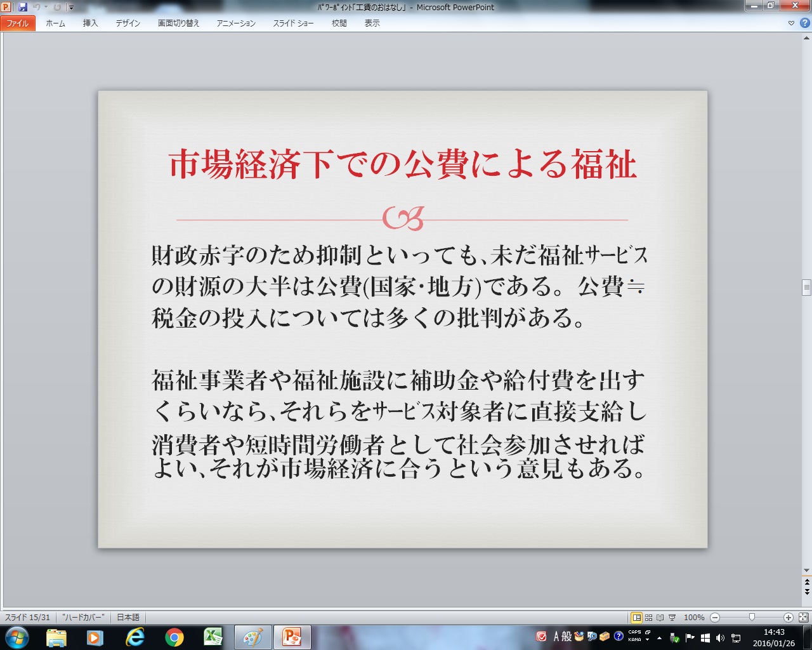Open the Action Center flag icon
The height and width of the screenshot is (650, 812).
pos(690,637)
